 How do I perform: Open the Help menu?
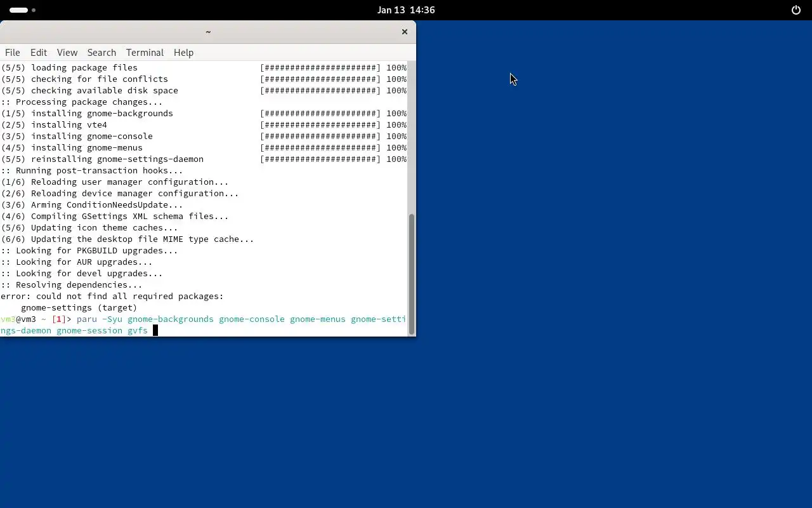pyautogui.click(x=183, y=53)
